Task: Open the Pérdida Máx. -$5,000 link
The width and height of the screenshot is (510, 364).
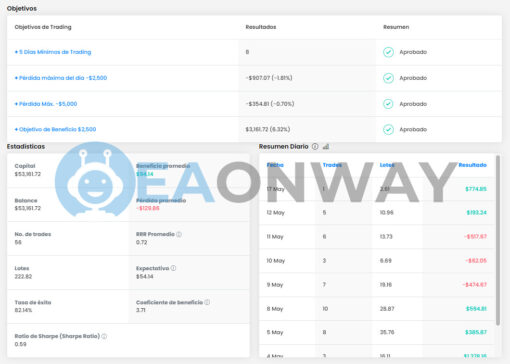Action: (46, 104)
